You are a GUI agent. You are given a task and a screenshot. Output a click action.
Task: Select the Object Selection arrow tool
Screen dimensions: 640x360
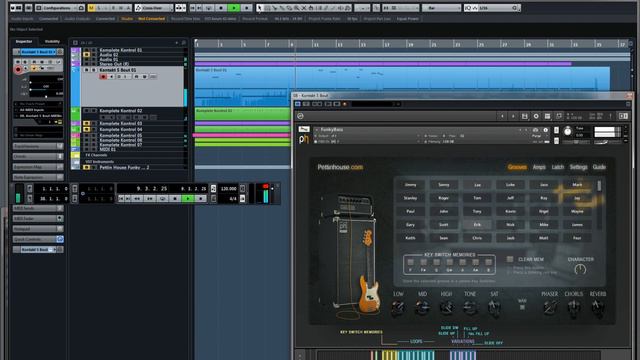point(260,8)
